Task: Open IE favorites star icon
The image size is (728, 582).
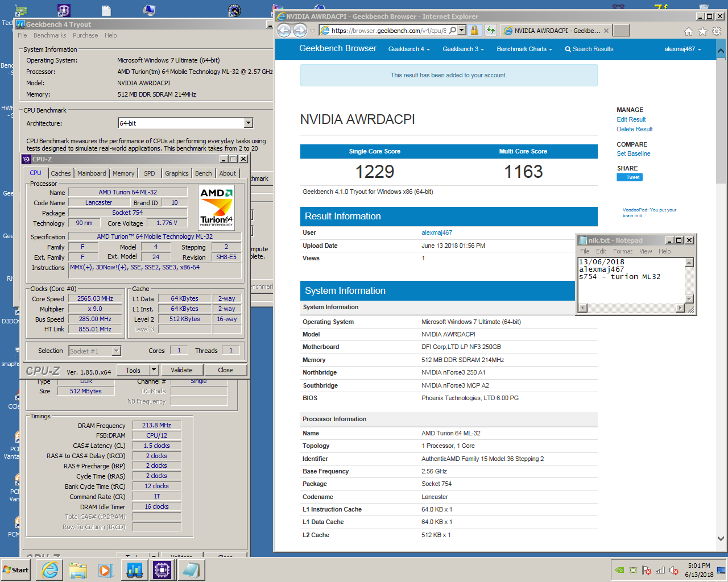Action: 702,31
